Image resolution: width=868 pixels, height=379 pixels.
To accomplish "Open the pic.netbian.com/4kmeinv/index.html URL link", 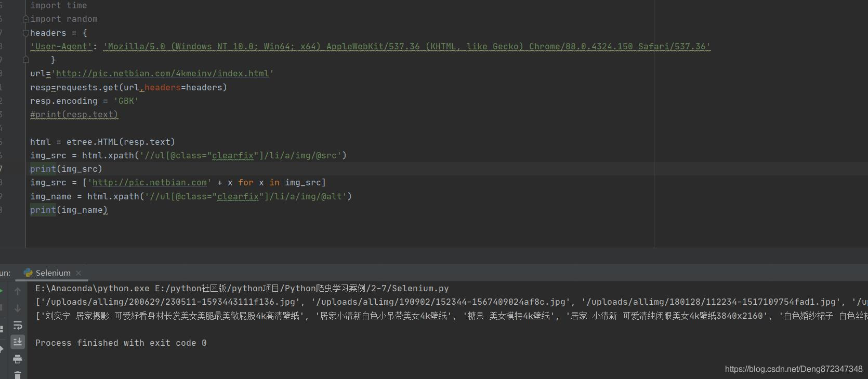I will coord(162,74).
